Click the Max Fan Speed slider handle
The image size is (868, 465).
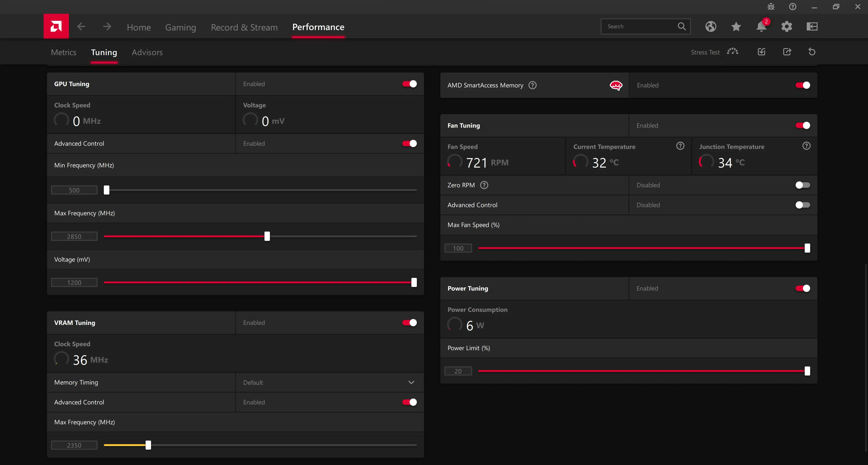point(807,248)
